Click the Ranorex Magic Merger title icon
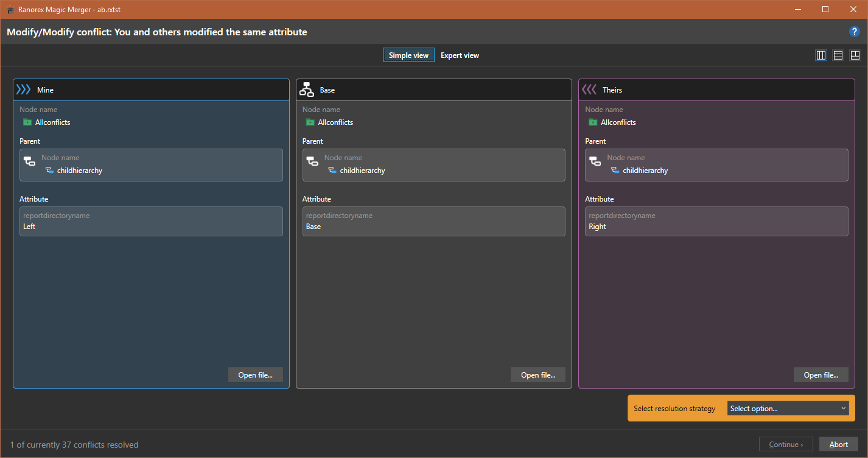This screenshot has width=868, height=458. coord(10,9)
